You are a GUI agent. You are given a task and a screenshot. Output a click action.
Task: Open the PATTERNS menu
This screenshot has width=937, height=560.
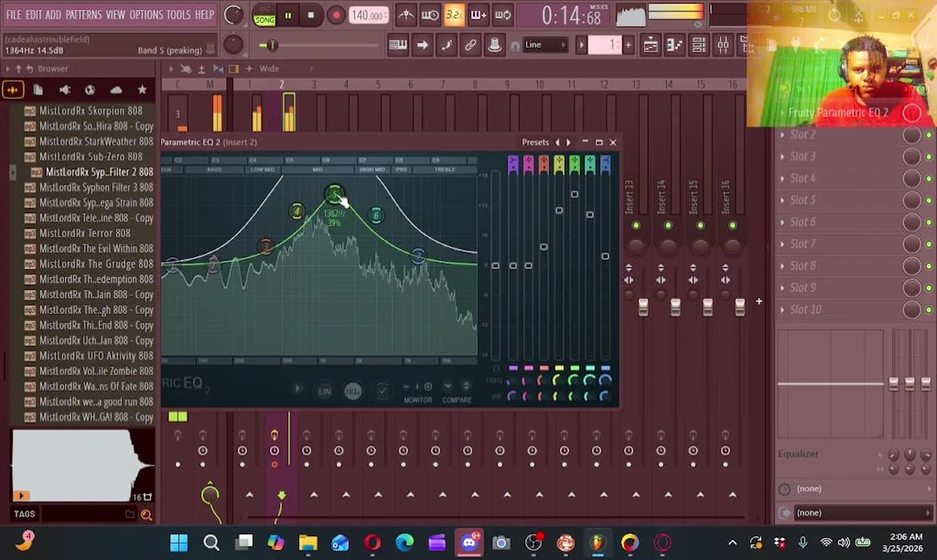click(83, 15)
